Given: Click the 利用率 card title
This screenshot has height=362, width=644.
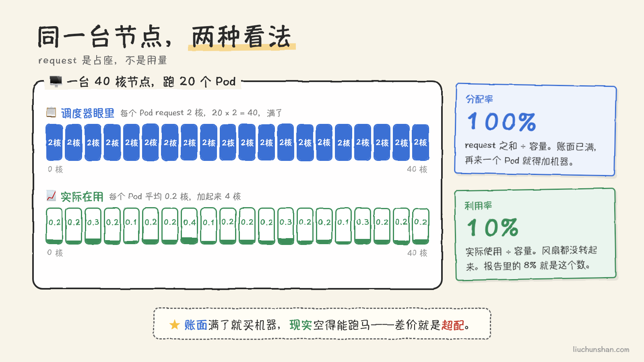Looking at the screenshot, I should pos(478,206).
